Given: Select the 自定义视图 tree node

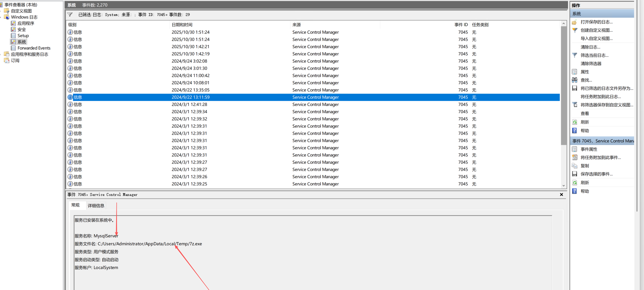Looking at the screenshot, I should (21, 11).
